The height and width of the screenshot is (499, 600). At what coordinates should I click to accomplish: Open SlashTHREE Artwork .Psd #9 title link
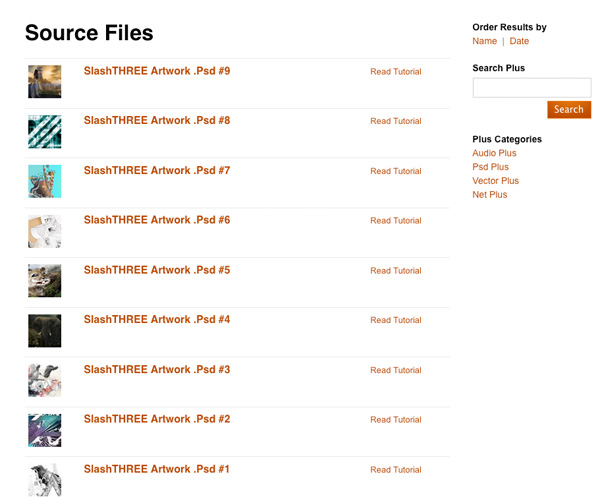pyautogui.click(x=157, y=71)
